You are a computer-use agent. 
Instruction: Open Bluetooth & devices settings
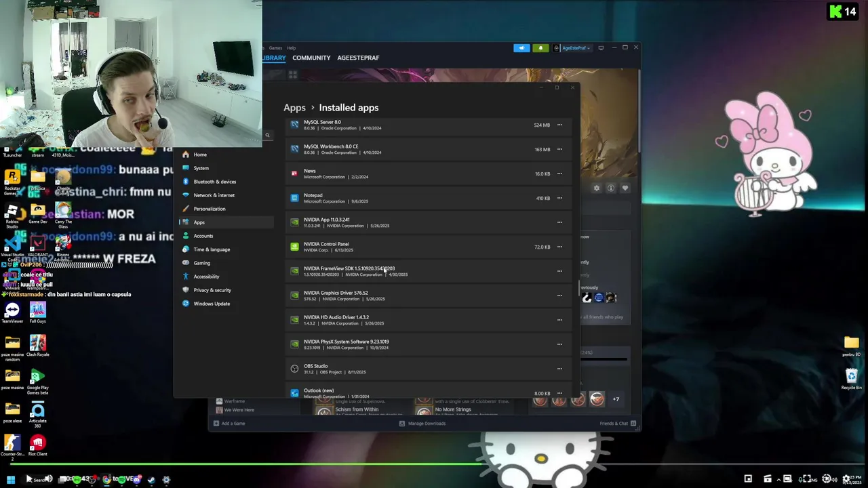(226, 182)
